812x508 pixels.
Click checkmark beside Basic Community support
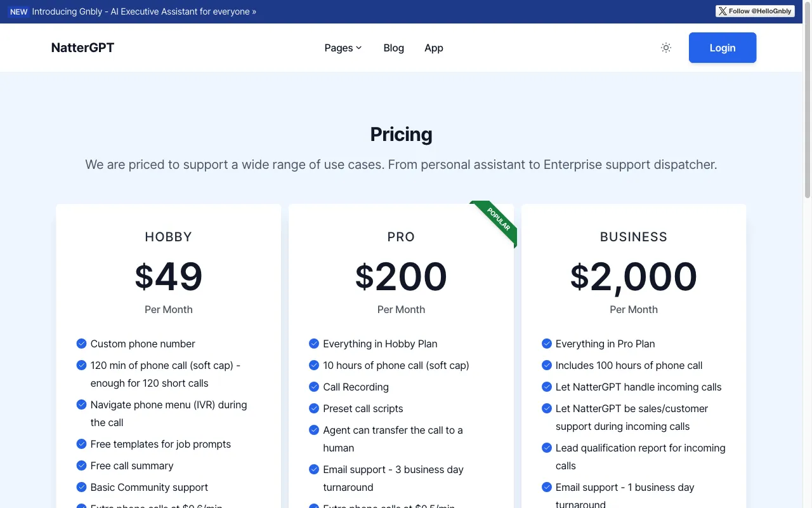pos(81,487)
